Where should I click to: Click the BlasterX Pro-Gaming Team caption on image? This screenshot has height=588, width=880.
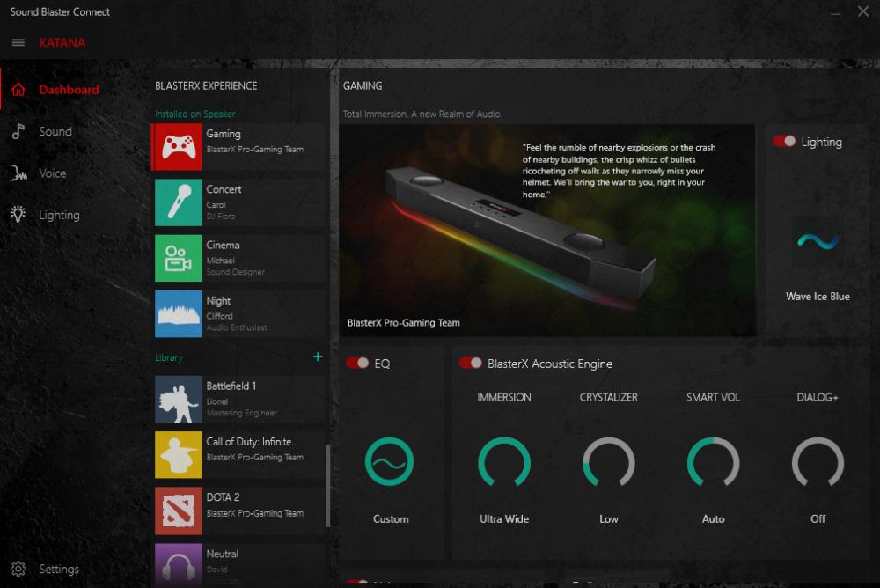404,322
